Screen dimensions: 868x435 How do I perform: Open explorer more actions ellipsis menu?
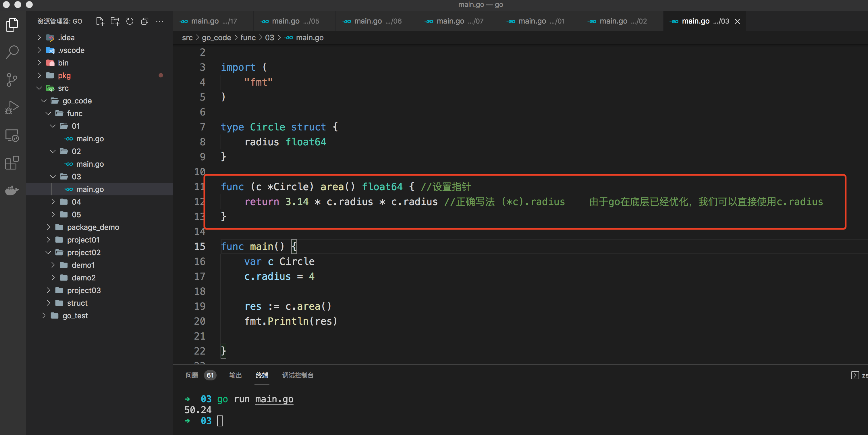pos(160,21)
